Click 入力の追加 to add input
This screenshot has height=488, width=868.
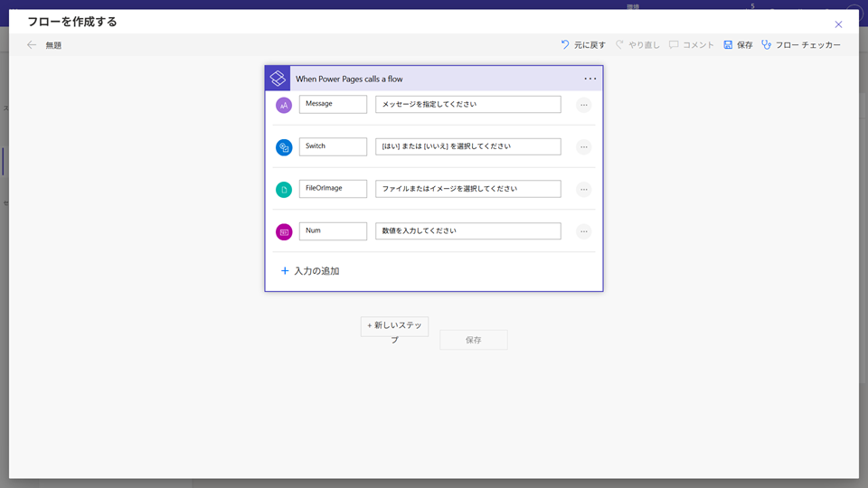pos(310,271)
